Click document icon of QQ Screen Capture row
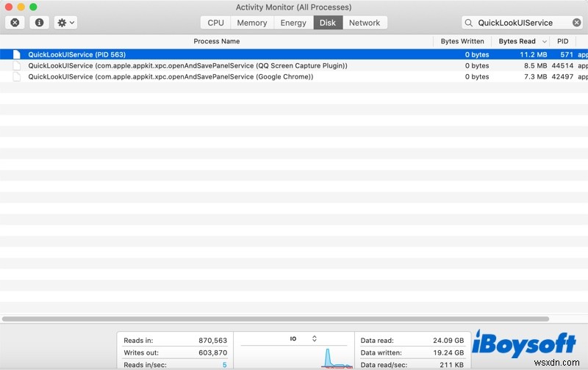The image size is (588, 370). pyautogui.click(x=16, y=65)
